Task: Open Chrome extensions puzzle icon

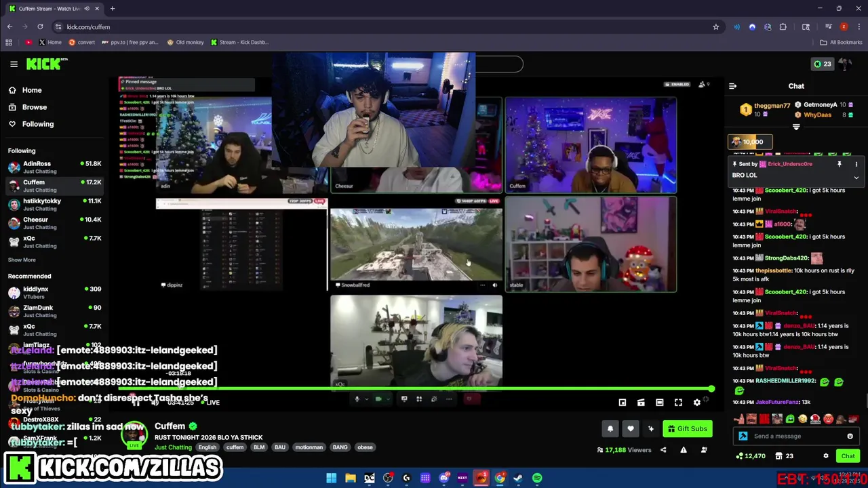Action: click(783, 27)
